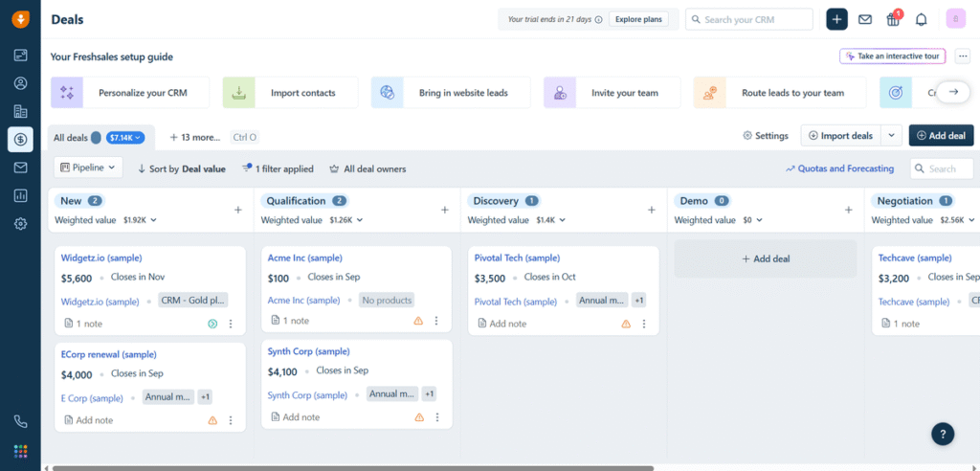Click the Add deal button

coord(941,136)
